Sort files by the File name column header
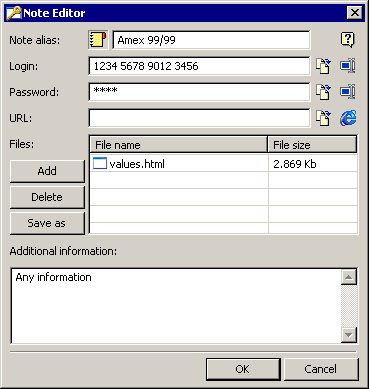 click(179, 145)
